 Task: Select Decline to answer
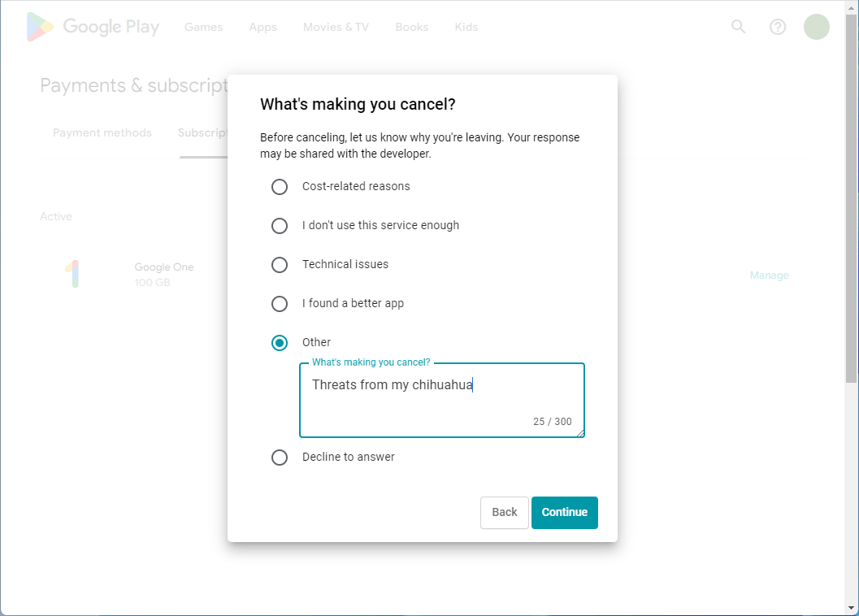280,457
